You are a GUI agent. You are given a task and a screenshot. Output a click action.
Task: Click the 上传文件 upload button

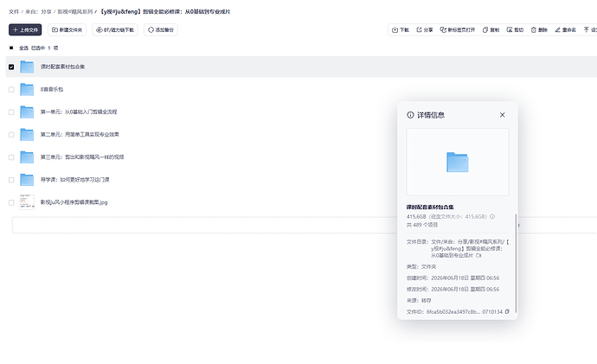(x=25, y=29)
